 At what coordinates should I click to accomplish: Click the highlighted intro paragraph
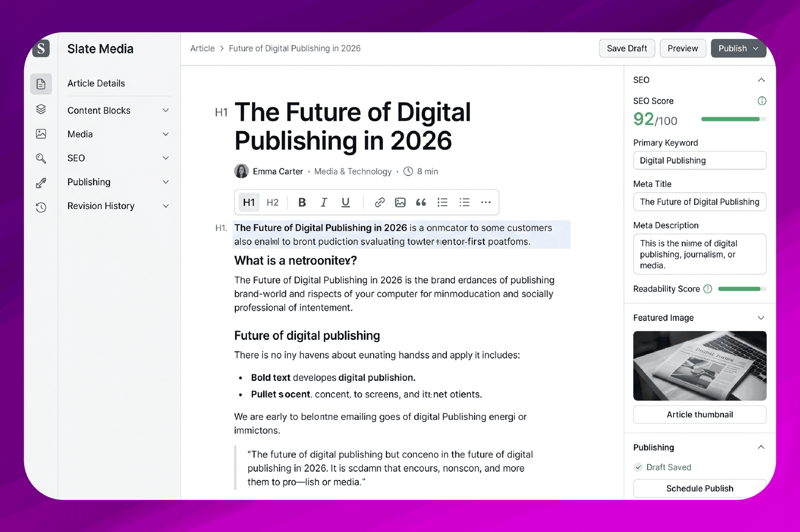401,234
